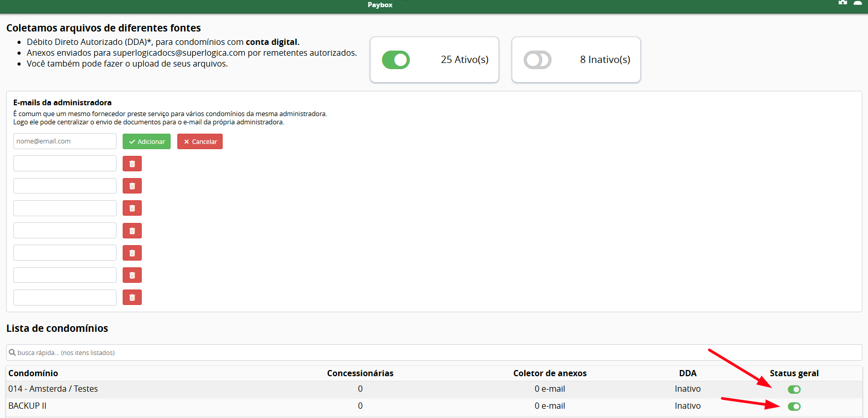Open the user profile icon in the top bar
The width and height of the screenshot is (868, 418).
tap(858, 3)
